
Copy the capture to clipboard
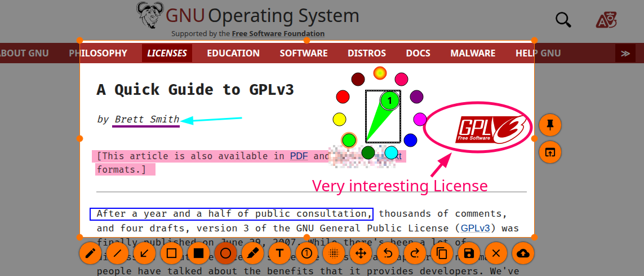(x=442, y=253)
